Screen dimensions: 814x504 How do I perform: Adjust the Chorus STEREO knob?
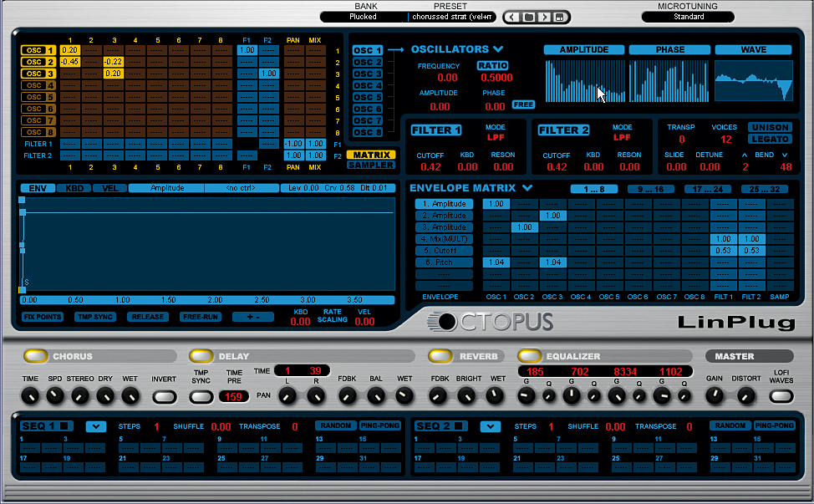pyautogui.click(x=80, y=396)
